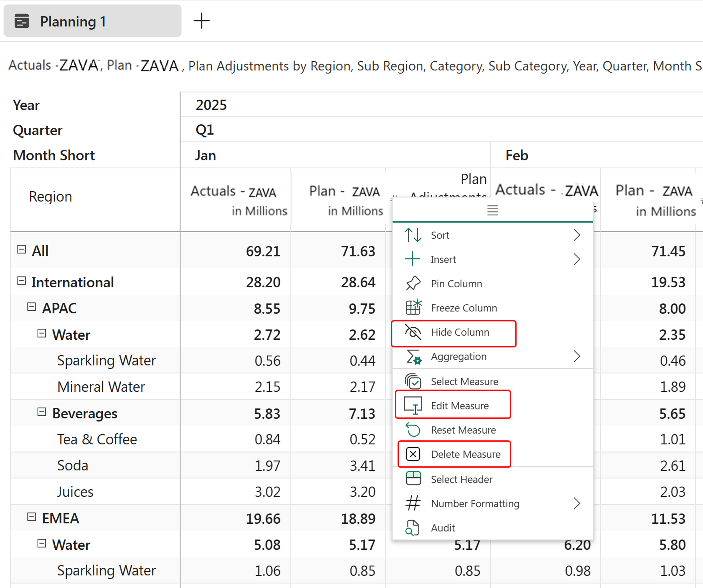703x588 pixels.
Task: Collapse the Water row under EMEA
Action: pos(41,544)
